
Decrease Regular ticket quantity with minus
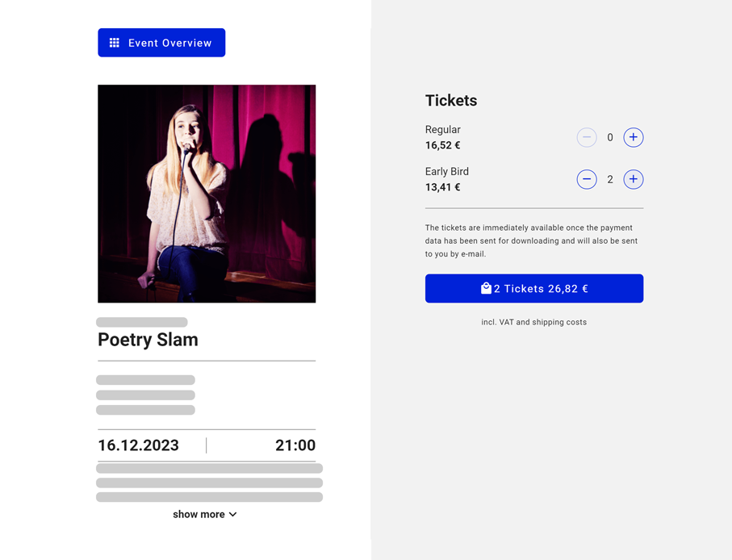pos(587,137)
